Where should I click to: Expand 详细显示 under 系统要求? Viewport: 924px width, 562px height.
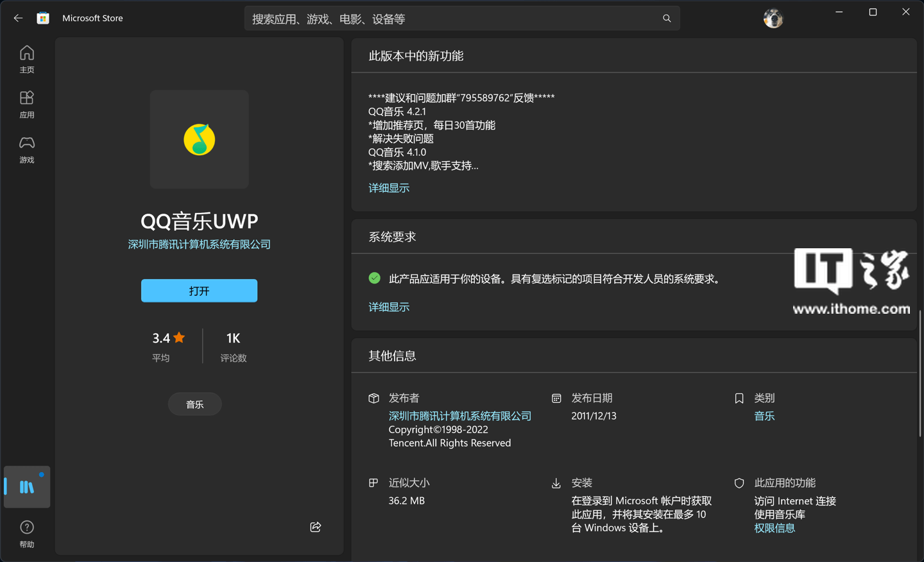[x=389, y=307]
